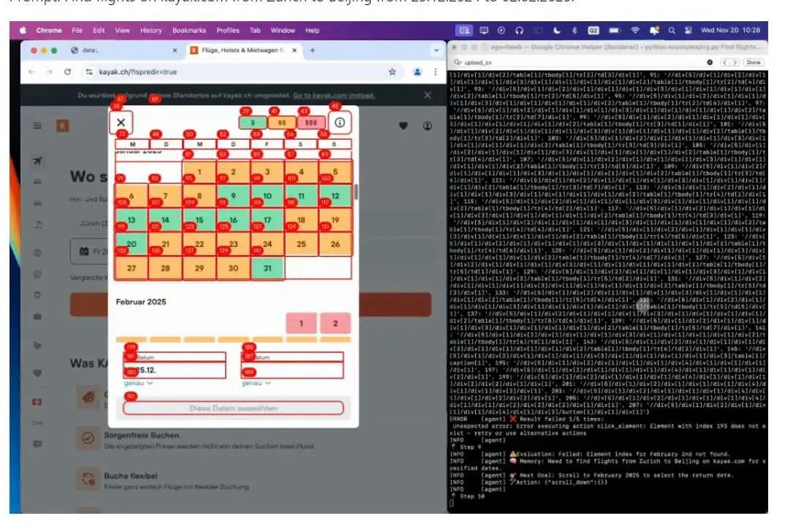Click 'Diese Daten auswählen' button

pos(233,408)
